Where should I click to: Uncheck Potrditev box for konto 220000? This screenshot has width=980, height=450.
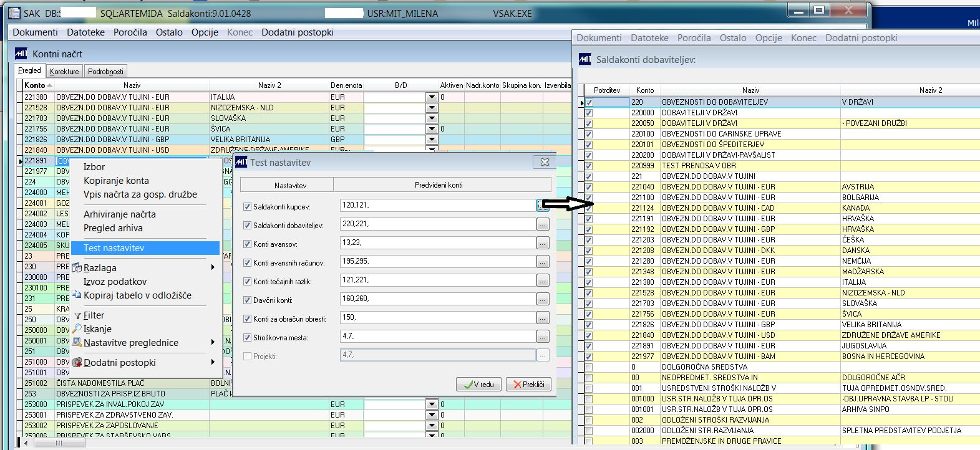click(x=589, y=113)
